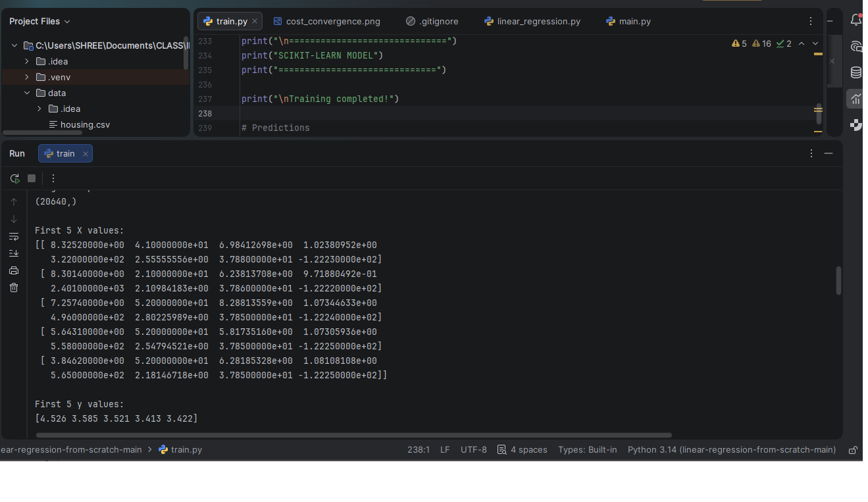Click '# Predictions' comment line
The height and width of the screenshot is (502, 868).
[275, 128]
